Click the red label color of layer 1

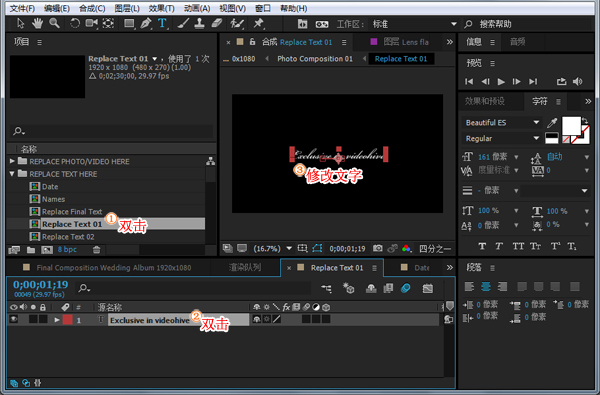pyautogui.click(x=67, y=320)
